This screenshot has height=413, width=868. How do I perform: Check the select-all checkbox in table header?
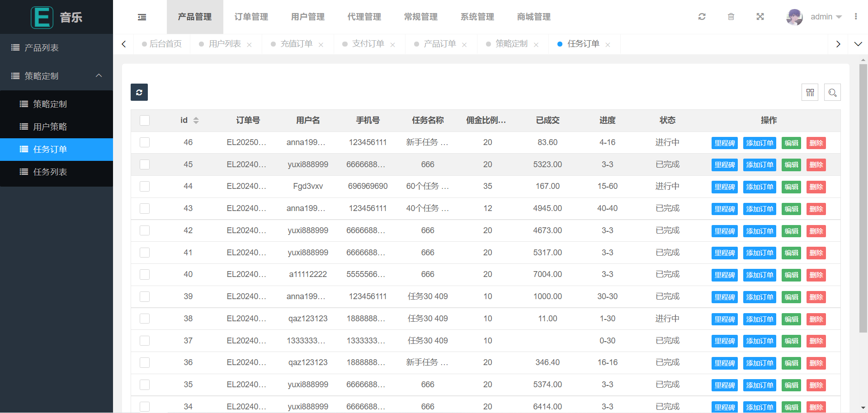coord(145,120)
